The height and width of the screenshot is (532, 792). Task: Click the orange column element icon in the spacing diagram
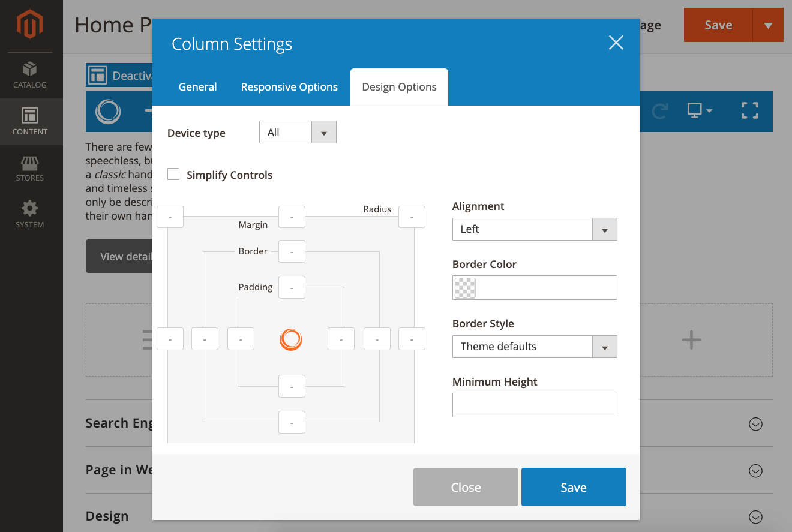(x=291, y=339)
